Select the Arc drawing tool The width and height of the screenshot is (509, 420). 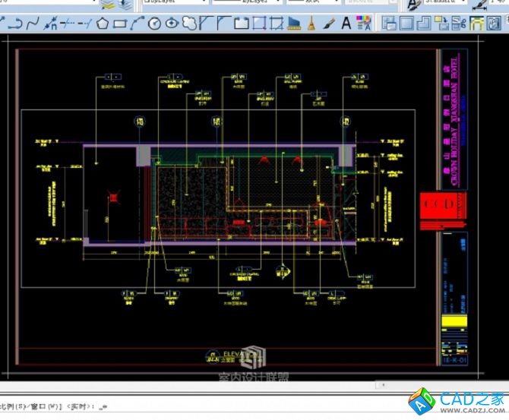[137, 24]
